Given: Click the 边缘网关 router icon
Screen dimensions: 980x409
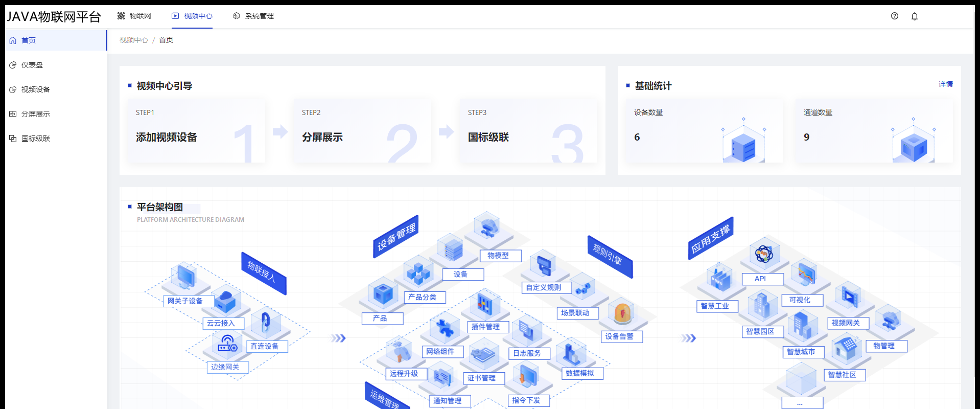Looking at the screenshot, I should [227, 344].
